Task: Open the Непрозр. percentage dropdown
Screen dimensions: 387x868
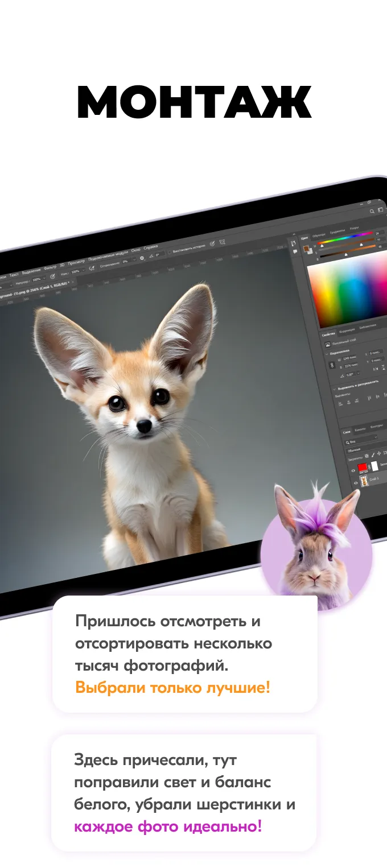Action: [44, 278]
